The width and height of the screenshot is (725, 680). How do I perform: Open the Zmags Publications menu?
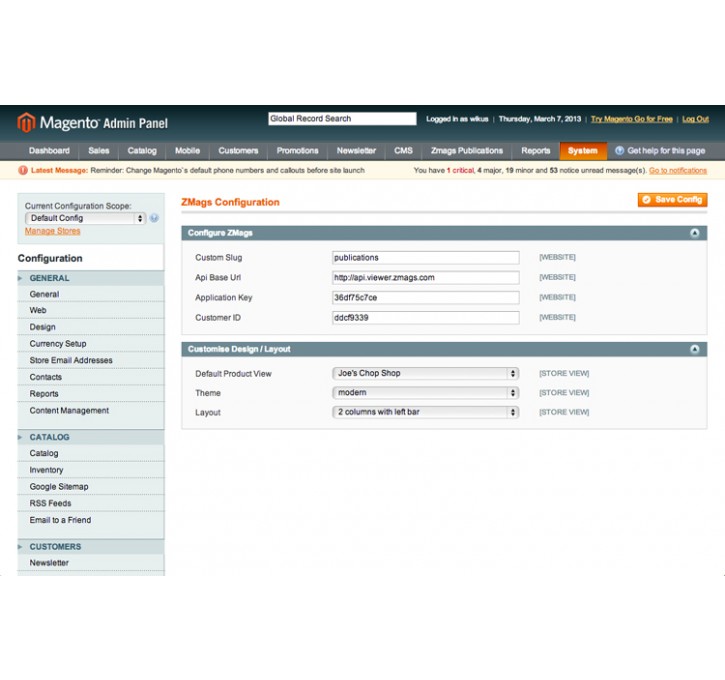(467, 151)
